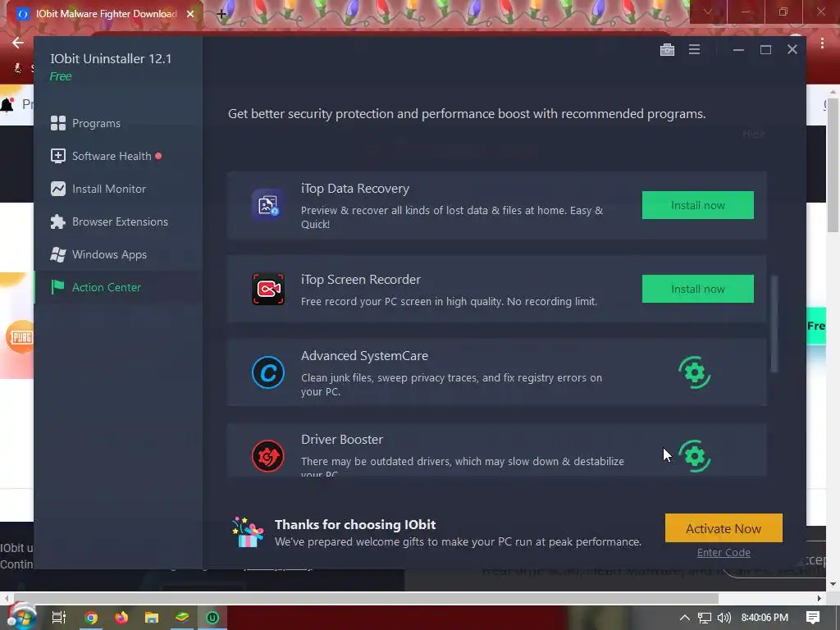This screenshot has height=630, width=840.
Task: Click the notification bell on webpage
Action: click(x=7, y=104)
